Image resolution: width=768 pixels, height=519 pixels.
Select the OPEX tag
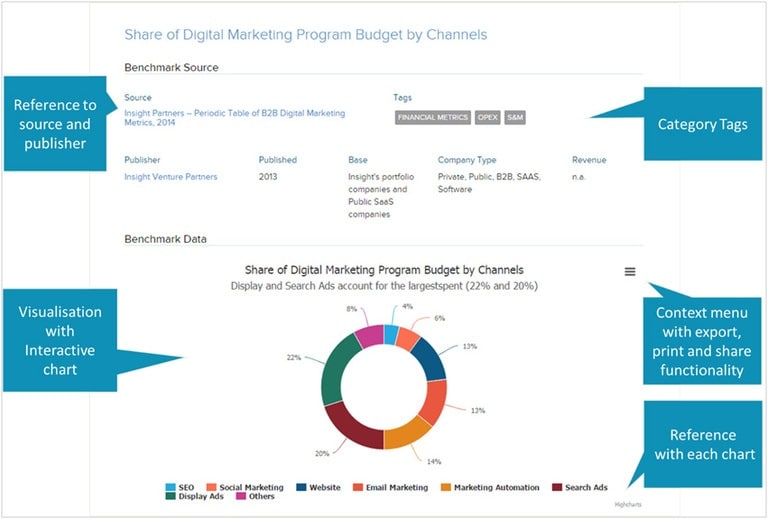(x=487, y=117)
